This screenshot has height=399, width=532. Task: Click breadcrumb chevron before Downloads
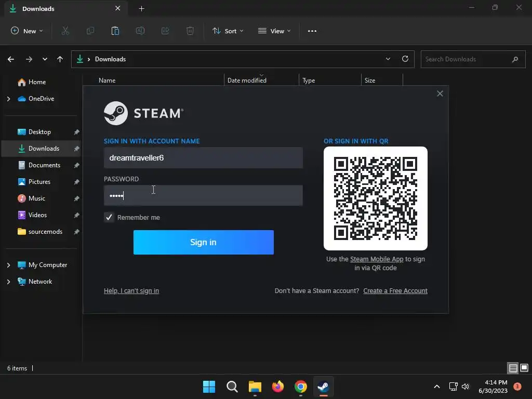tap(89, 59)
